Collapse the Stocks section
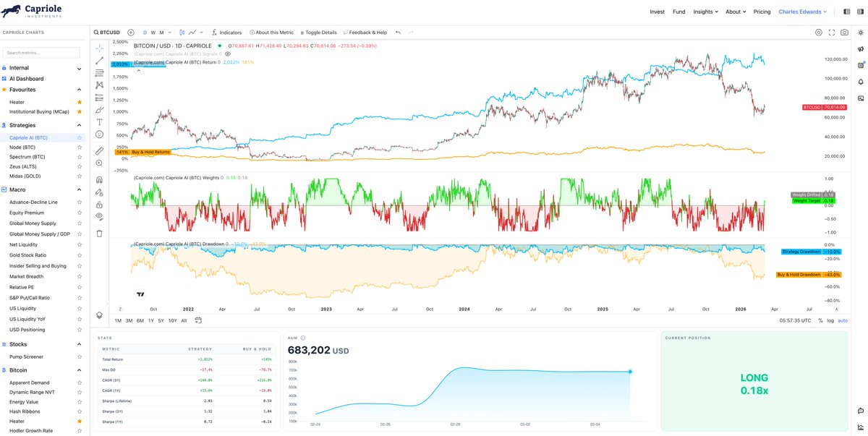This screenshot has width=868, height=436. [80, 344]
